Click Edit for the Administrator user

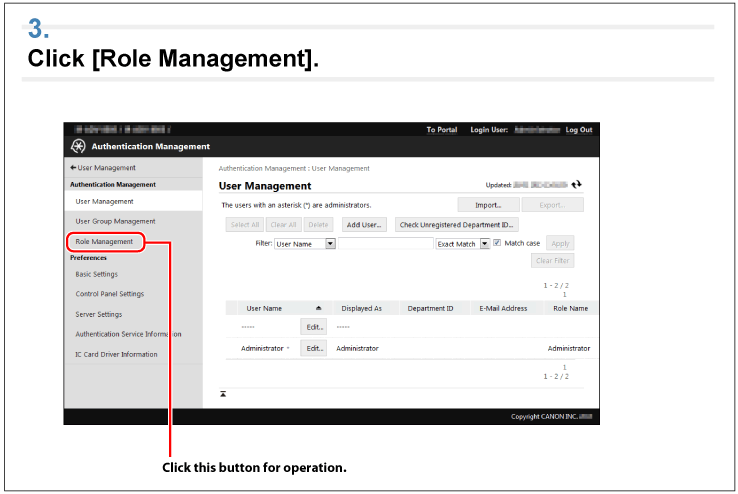(x=313, y=348)
